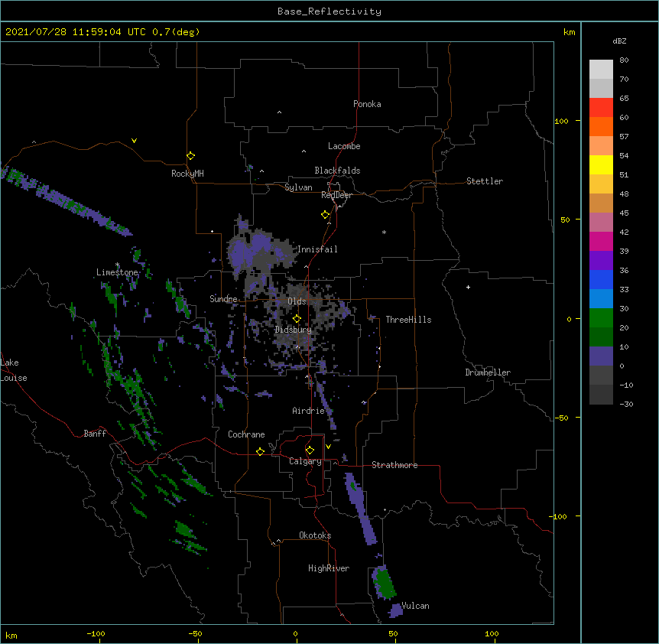This screenshot has width=659, height=644.
Task: Pick the orange 60 dBZ legend swatch
Action: tap(601, 126)
